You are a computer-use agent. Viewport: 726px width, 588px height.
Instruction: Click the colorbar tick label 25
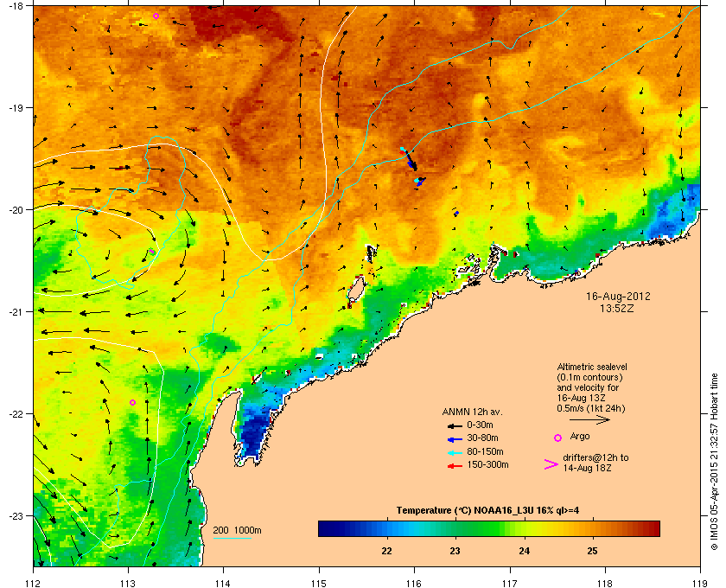[x=593, y=551]
